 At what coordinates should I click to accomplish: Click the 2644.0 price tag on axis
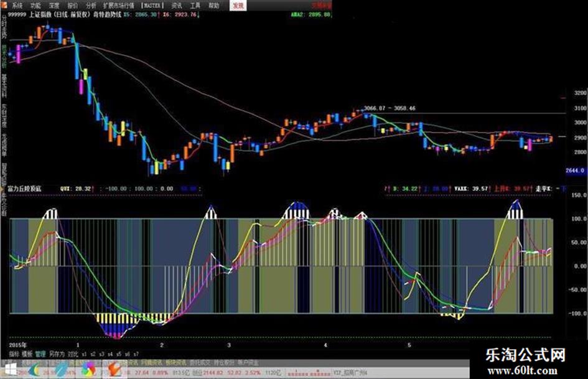(x=575, y=171)
